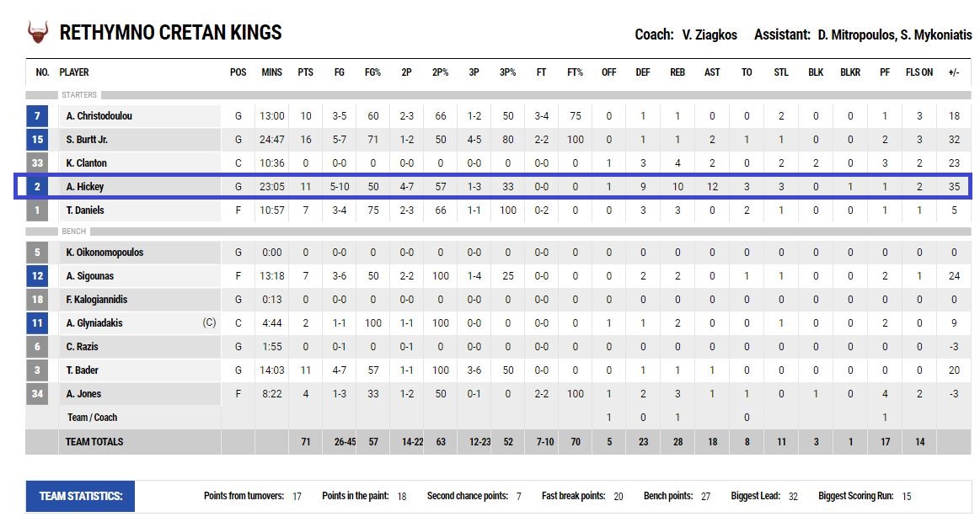
Task: Open A. Hickey player name
Action: [x=85, y=187]
